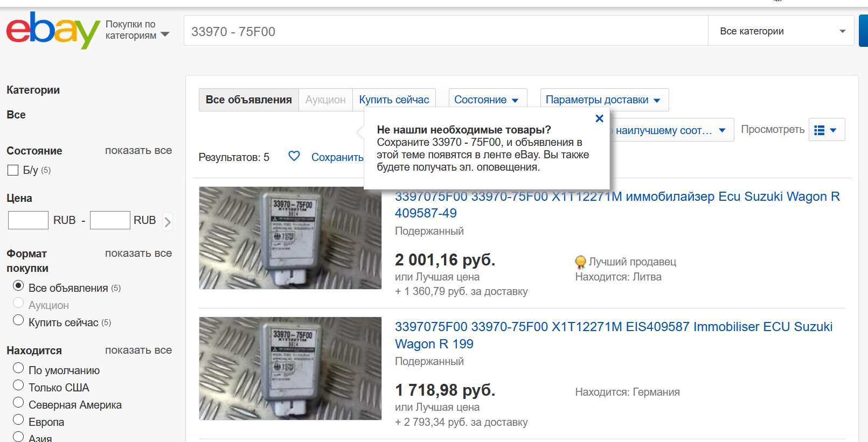Image resolution: width=868 pixels, height=442 pixels.
Task: Click the Категории heading
Action: click(x=33, y=90)
